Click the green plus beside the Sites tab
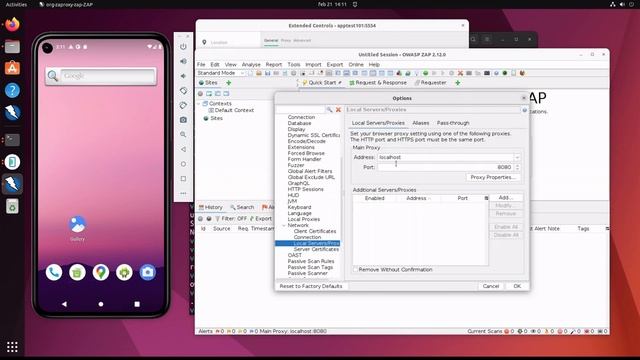 [229, 83]
